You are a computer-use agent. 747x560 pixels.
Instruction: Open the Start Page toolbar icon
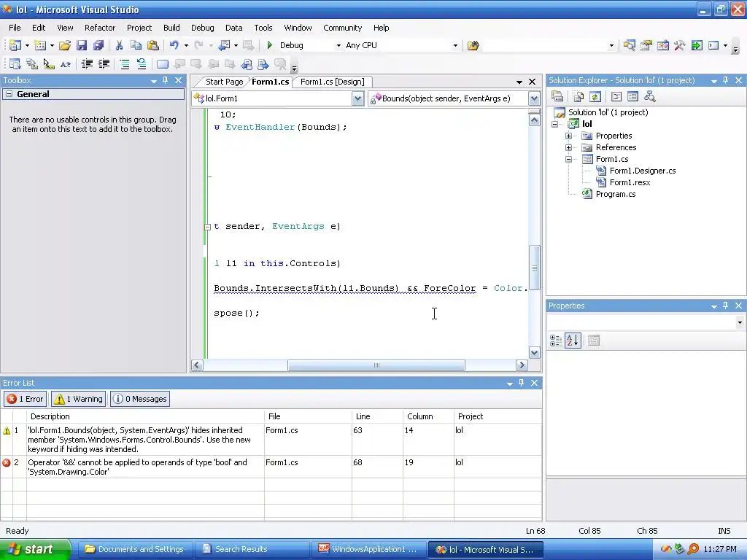pos(697,45)
